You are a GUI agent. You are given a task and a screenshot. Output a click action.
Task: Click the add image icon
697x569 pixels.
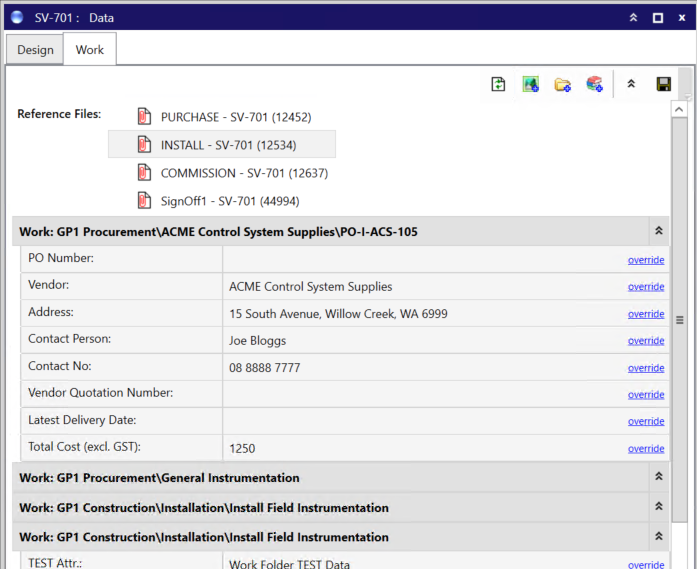530,85
